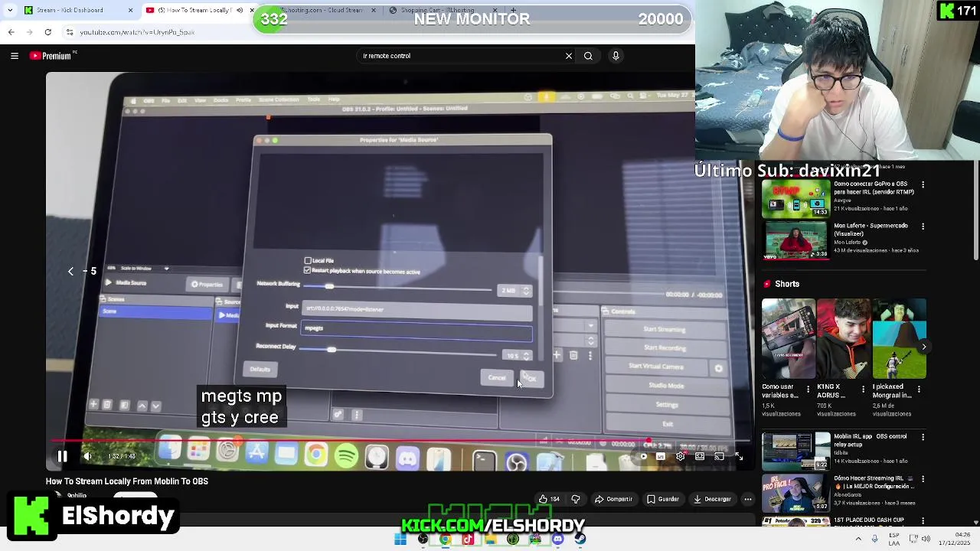Open the KING X AORUS short

pyautogui.click(x=844, y=338)
